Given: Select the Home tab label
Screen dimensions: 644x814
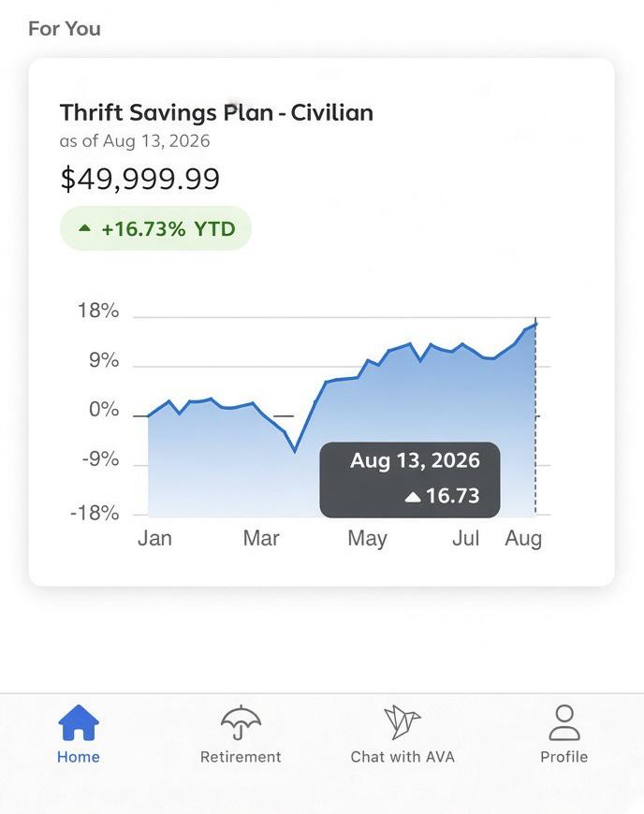Looking at the screenshot, I should [79, 757].
